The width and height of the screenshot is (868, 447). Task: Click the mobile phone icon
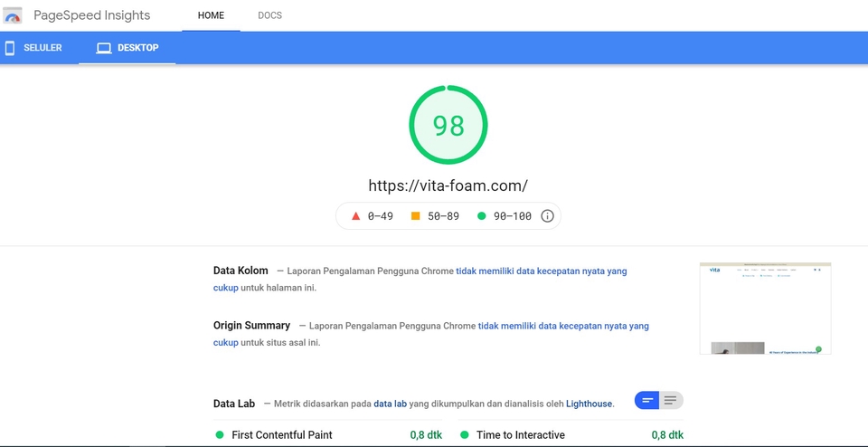pos(9,48)
